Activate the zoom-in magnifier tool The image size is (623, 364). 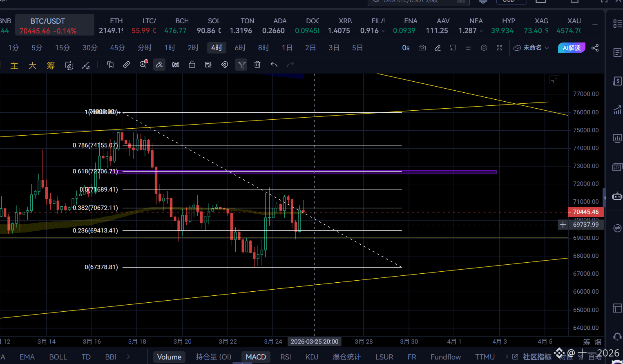click(143, 65)
